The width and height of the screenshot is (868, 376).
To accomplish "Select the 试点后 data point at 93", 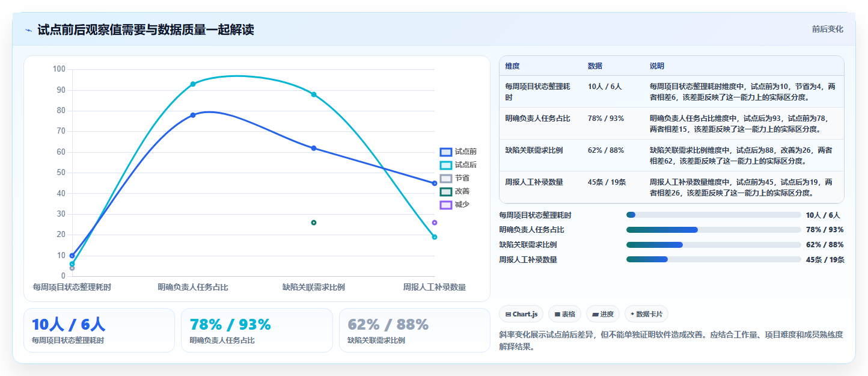I will point(193,84).
